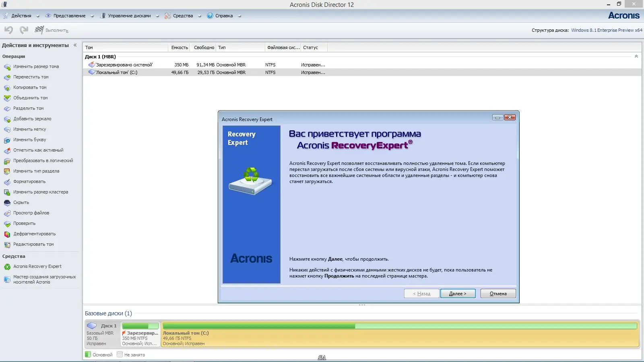This screenshot has width=644, height=362.
Task: Click the Редактировать том icon
Action: (7, 245)
